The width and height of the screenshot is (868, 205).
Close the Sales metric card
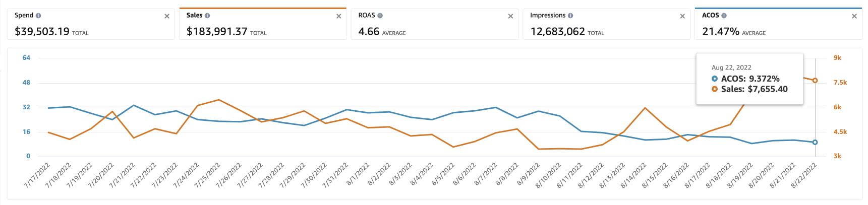tap(338, 16)
